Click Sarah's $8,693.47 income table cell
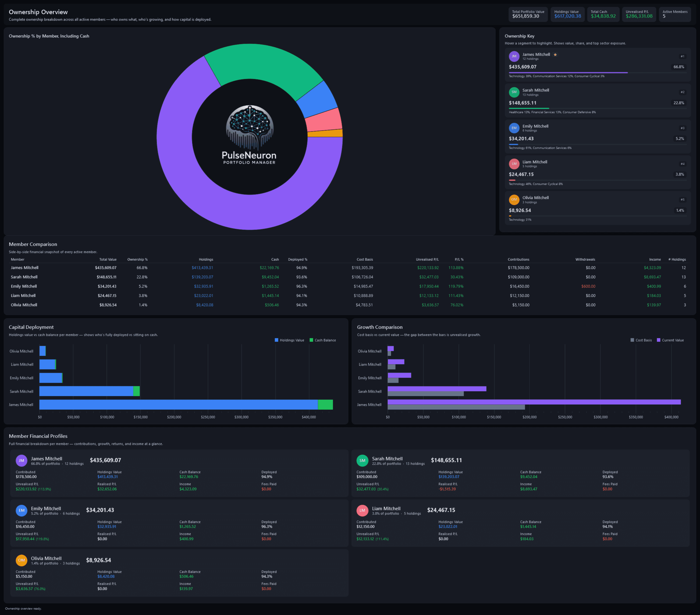 coord(652,277)
